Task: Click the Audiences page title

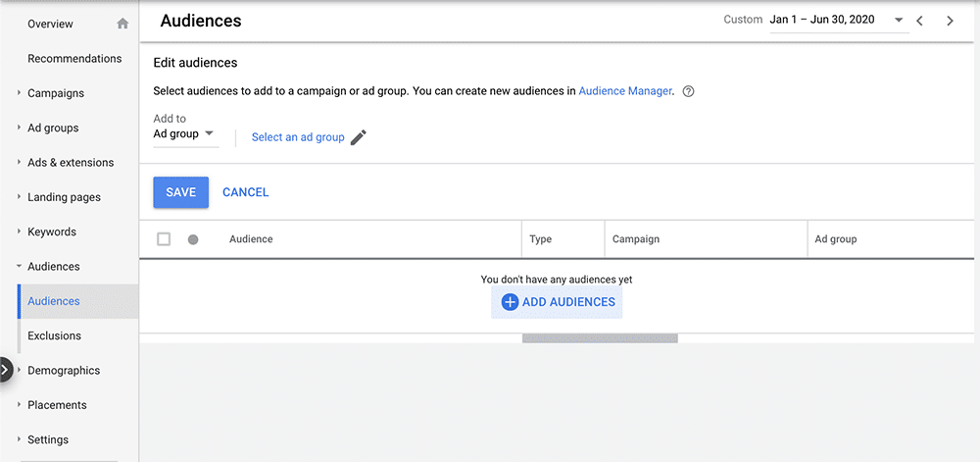Action: pyautogui.click(x=201, y=21)
